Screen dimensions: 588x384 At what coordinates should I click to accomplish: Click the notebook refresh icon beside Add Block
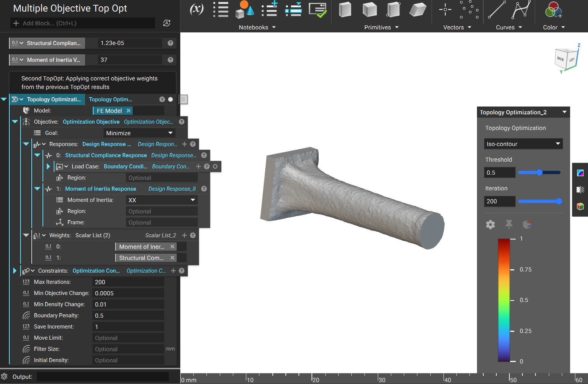click(167, 23)
